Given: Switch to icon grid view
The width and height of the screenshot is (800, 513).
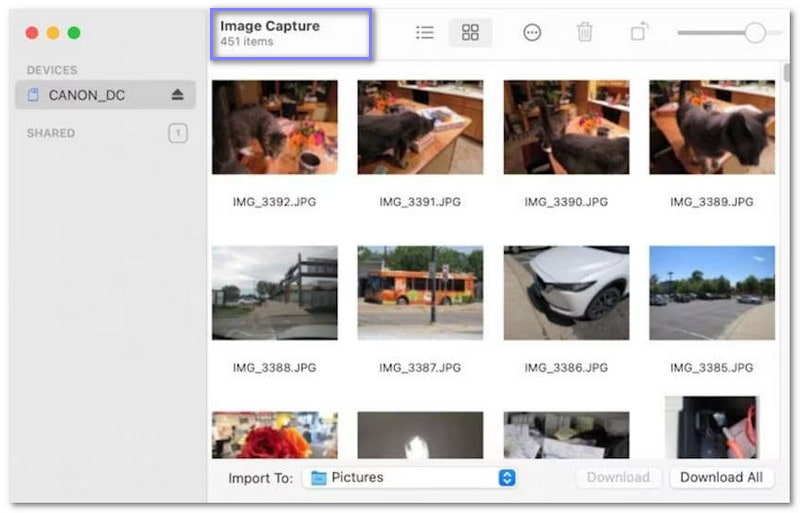Looking at the screenshot, I should click(x=470, y=33).
